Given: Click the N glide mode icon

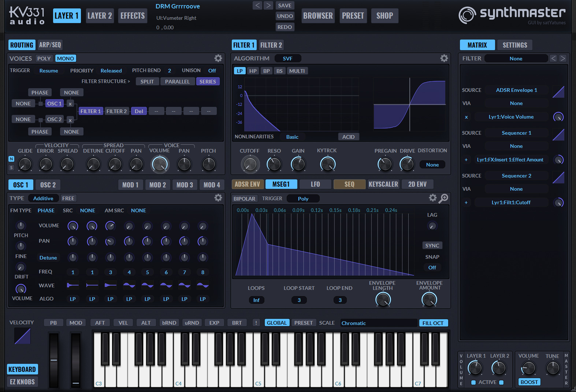Looking at the screenshot, I should (11, 159).
